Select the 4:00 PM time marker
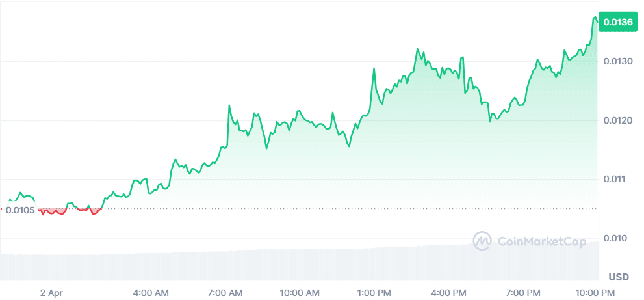This screenshot has height=300, width=644. click(x=450, y=292)
